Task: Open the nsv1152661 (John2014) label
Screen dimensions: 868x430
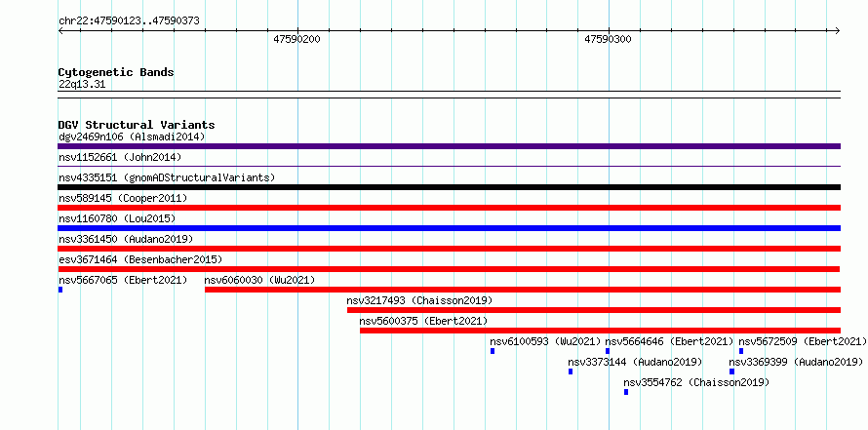Action: [x=120, y=157]
